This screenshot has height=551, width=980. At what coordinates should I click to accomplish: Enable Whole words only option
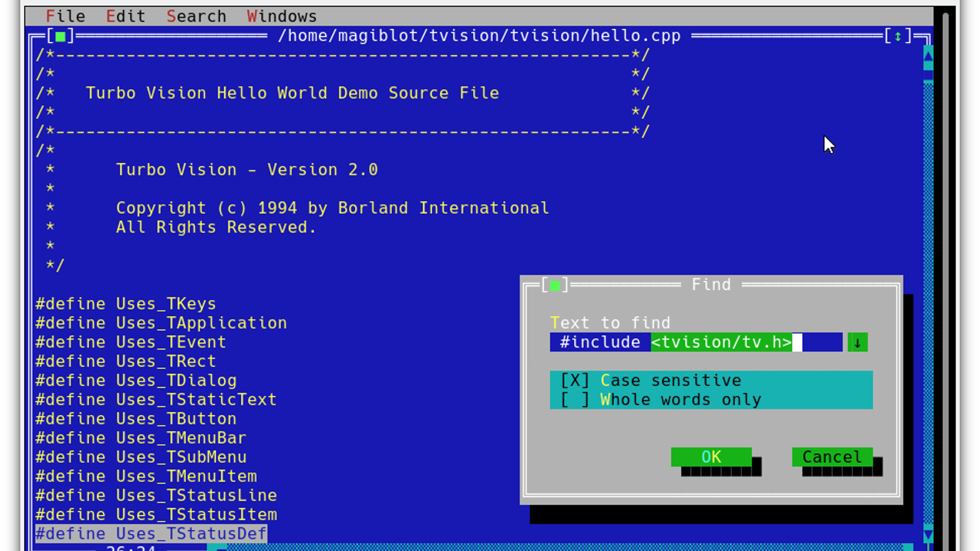click(575, 400)
